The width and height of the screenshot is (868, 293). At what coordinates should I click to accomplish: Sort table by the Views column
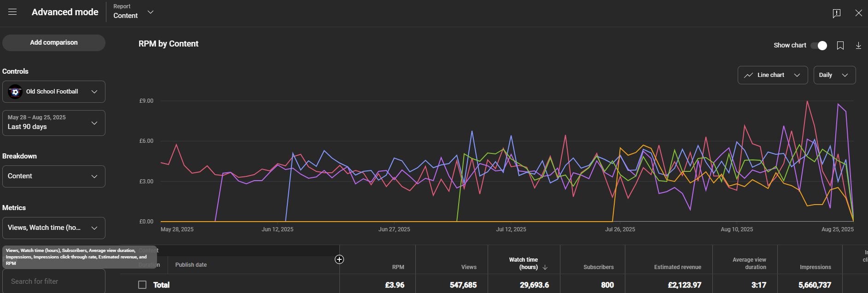pos(469,267)
